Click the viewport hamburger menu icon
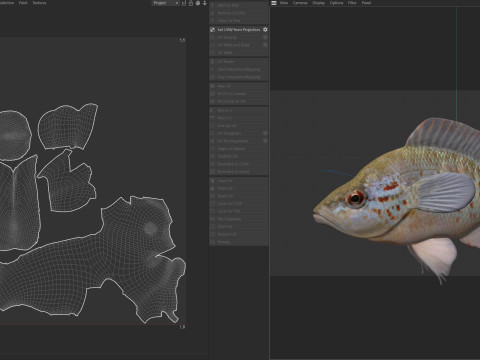This screenshot has width=480, height=360. tap(274, 3)
